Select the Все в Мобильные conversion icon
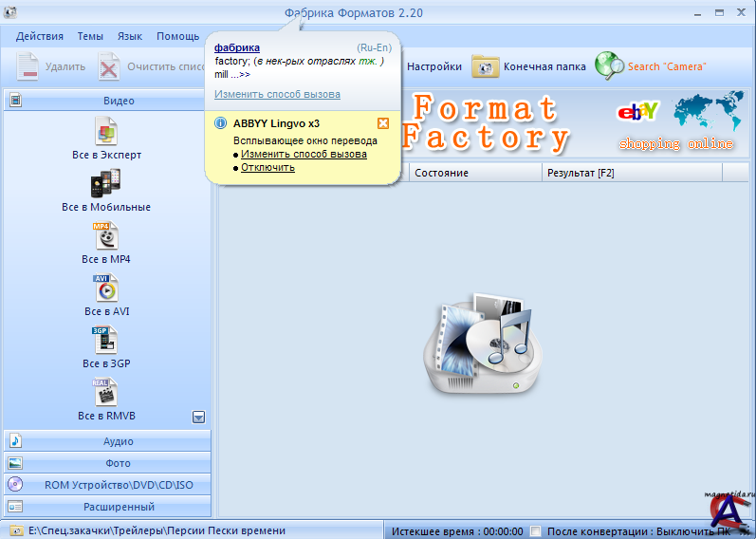The width and height of the screenshot is (756, 539). 106,182
